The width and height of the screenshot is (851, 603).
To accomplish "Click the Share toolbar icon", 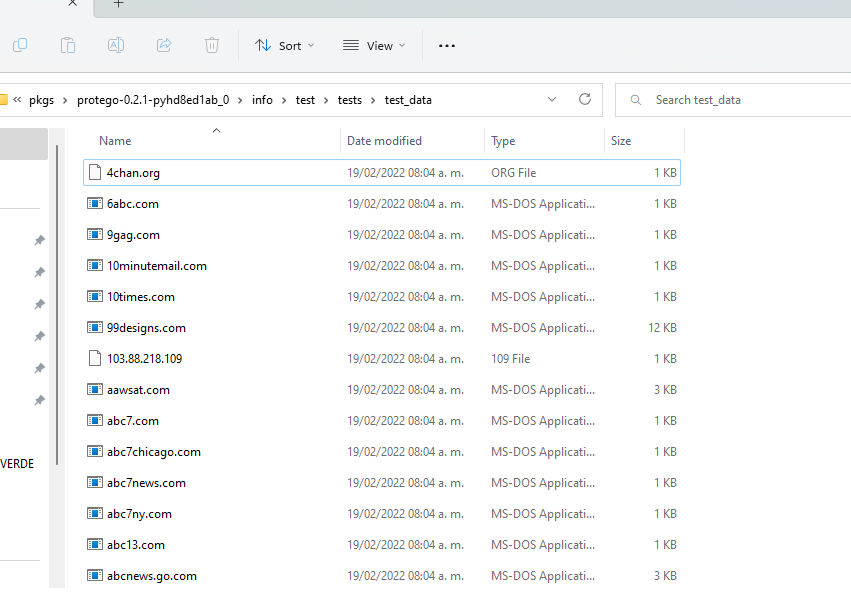I will 164,46.
